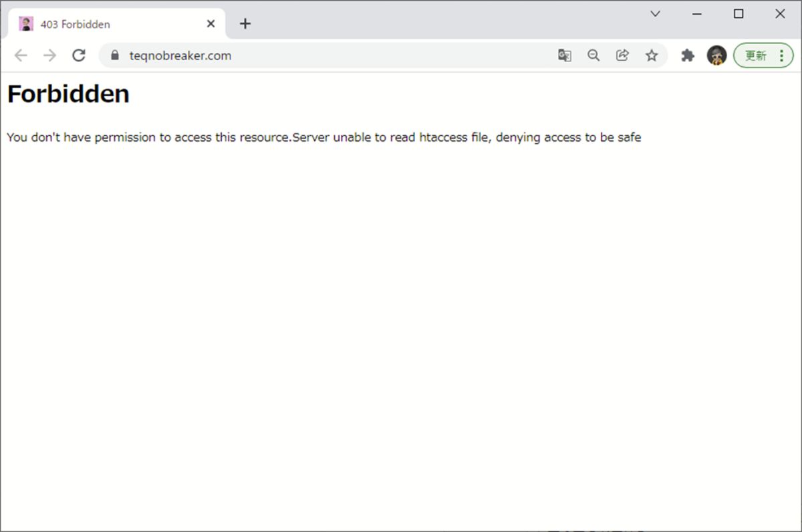
Task: Click the share this page icon
Action: click(x=622, y=55)
